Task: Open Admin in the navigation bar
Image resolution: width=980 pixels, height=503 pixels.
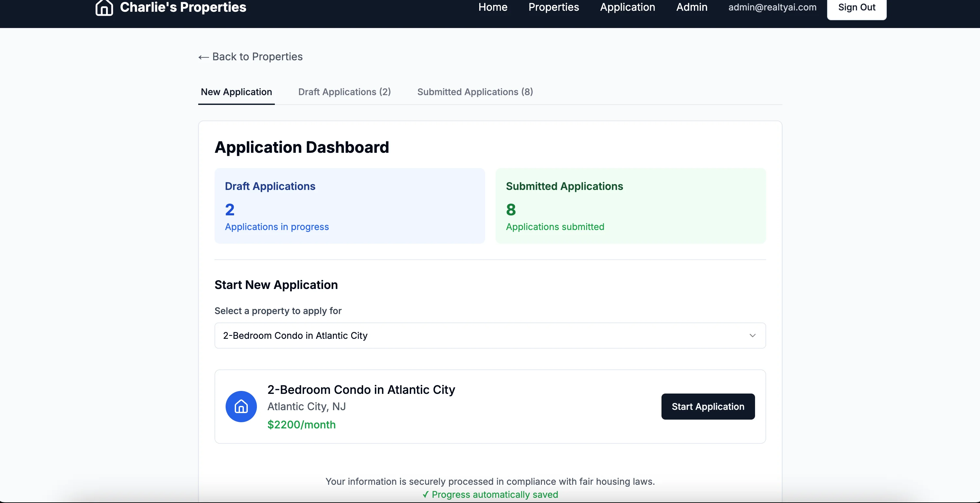Action: [691, 7]
